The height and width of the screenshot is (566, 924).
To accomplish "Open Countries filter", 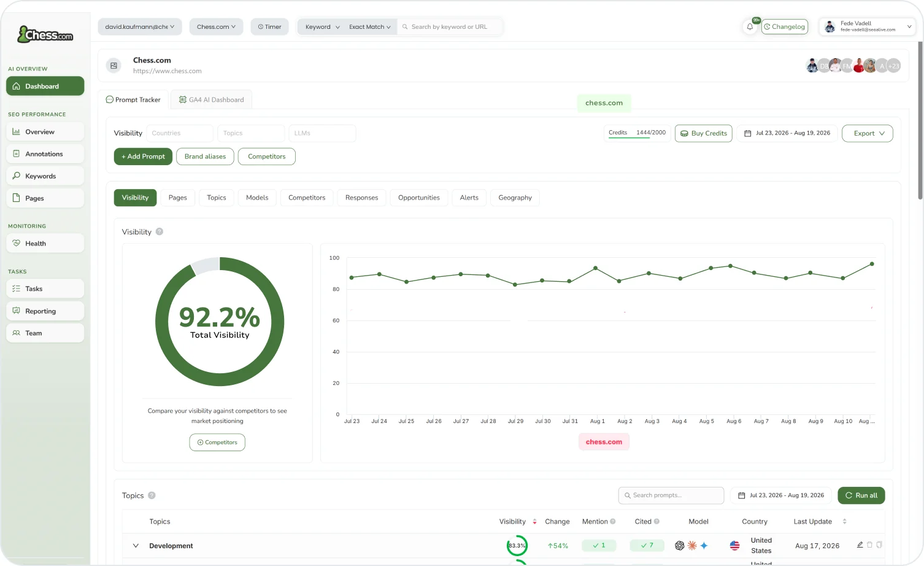I will (180, 133).
